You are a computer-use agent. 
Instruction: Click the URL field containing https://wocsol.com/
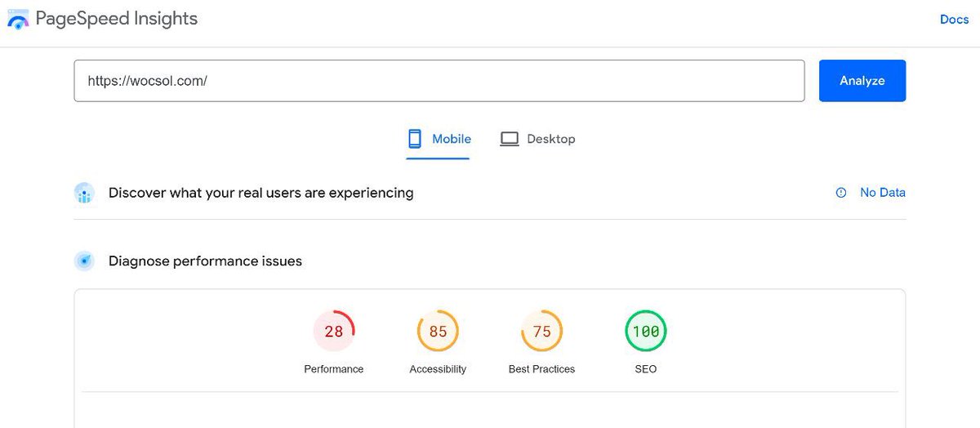click(439, 81)
